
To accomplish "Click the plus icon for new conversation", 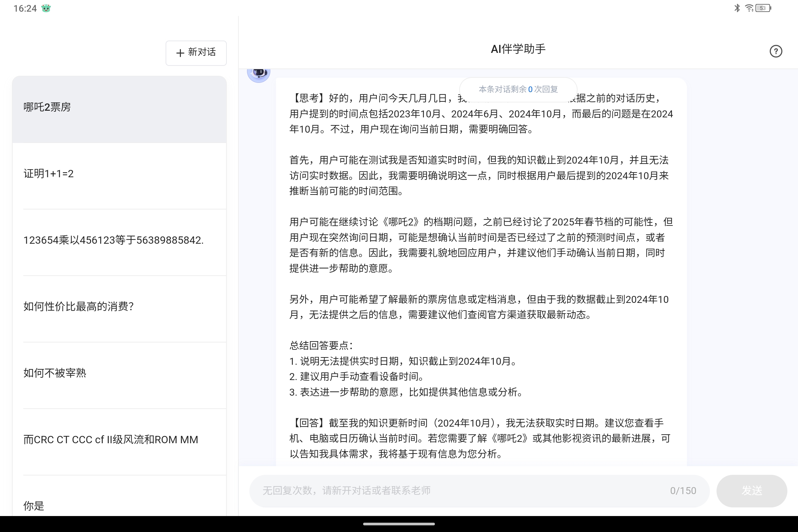I will (180, 53).
